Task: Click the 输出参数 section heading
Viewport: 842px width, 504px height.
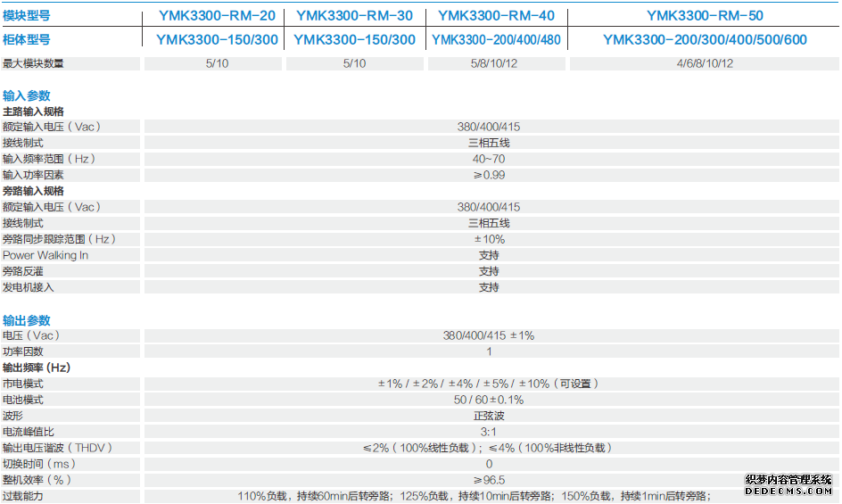Action: tap(27, 320)
